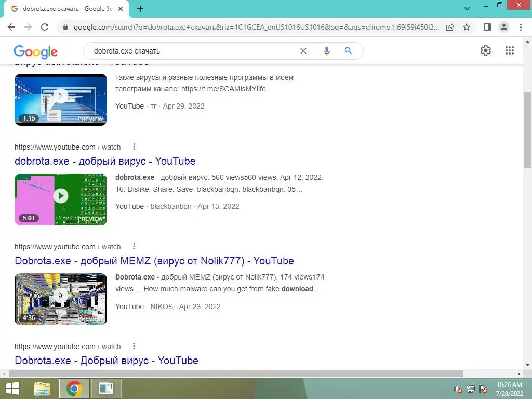Click the scroll down arrow on the page
The height and width of the screenshot is (399, 532).
(527, 365)
